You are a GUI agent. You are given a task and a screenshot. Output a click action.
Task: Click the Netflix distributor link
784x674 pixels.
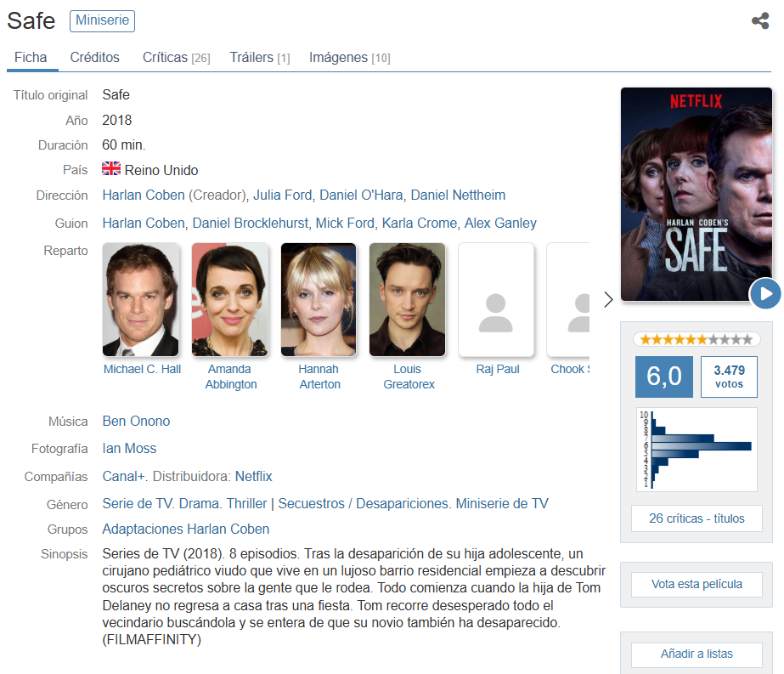(x=253, y=476)
